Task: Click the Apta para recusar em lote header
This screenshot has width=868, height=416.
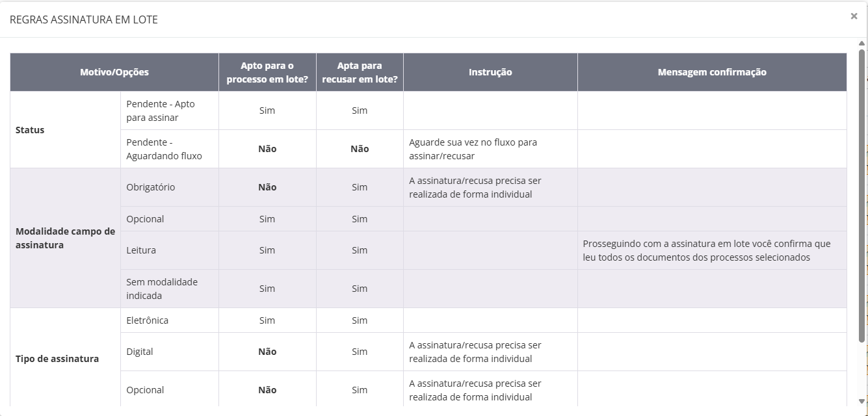Action: tap(360, 72)
